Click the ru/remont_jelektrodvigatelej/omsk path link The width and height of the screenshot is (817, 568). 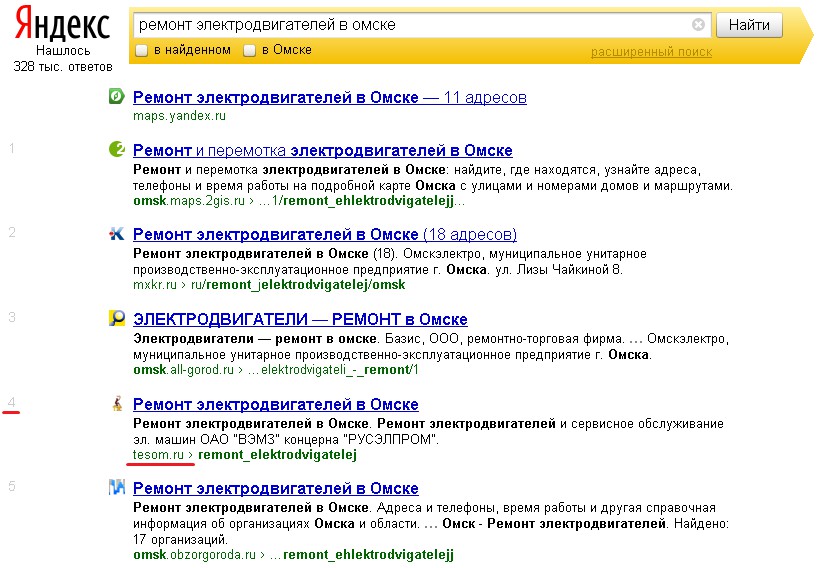(298, 285)
